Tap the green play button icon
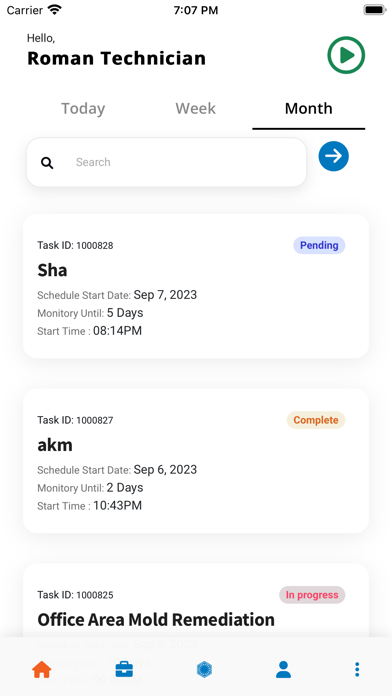This screenshot has height=696, width=392. click(x=346, y=55)
